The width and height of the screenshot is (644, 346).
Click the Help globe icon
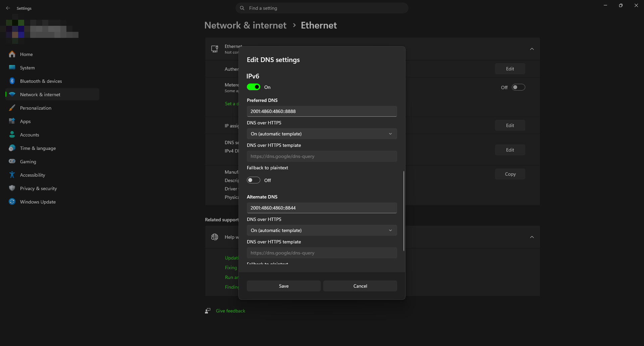pyautogui.click(x=215, y=237)
